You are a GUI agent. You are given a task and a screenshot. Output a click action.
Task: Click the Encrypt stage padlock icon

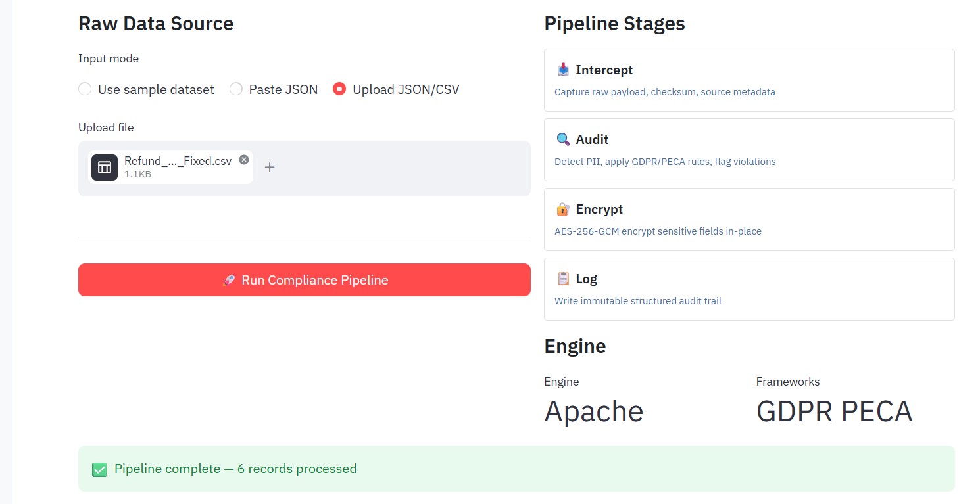click(563, 209)
